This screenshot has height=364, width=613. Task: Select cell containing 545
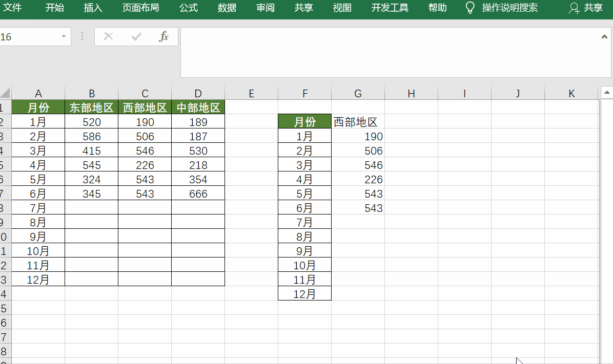tap(91, 165)
